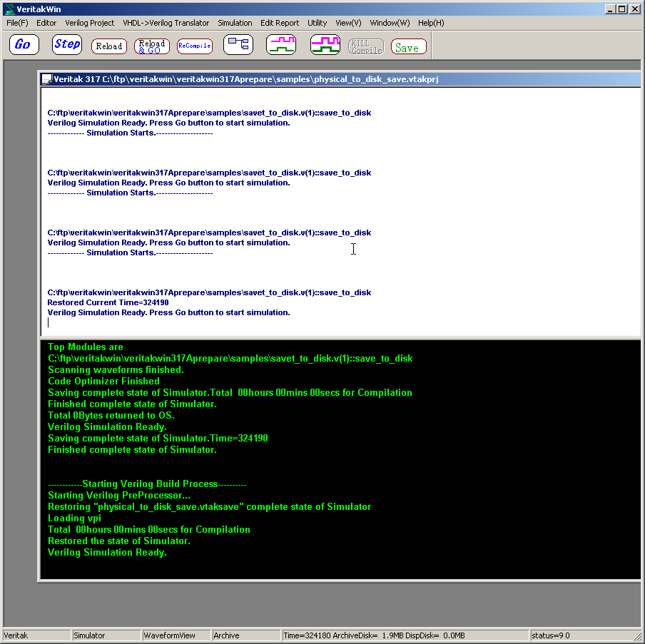Click the Time=324180 ArchiveDisk status pane
This screenshot has width=645, height=644.
tap(405, 635)
